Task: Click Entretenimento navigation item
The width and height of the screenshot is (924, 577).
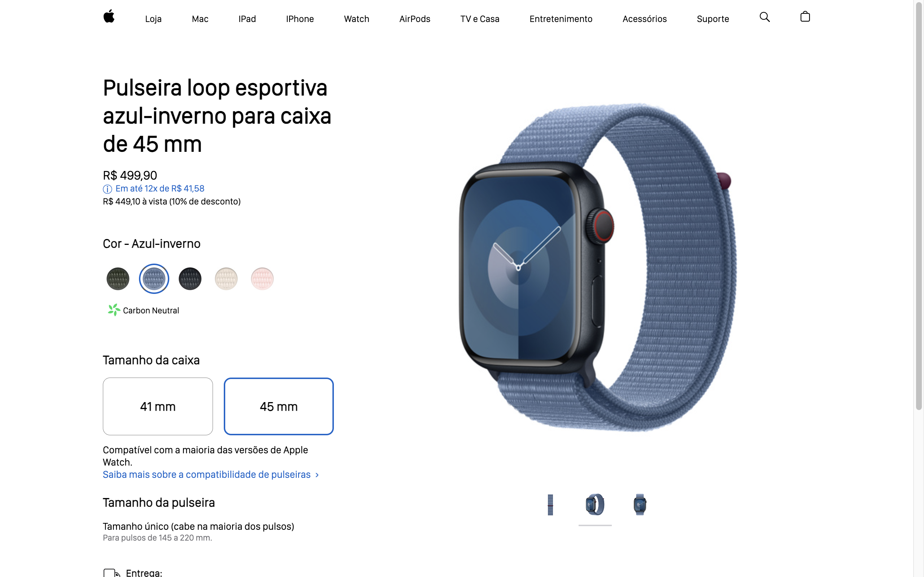Action: coord(561,19)
